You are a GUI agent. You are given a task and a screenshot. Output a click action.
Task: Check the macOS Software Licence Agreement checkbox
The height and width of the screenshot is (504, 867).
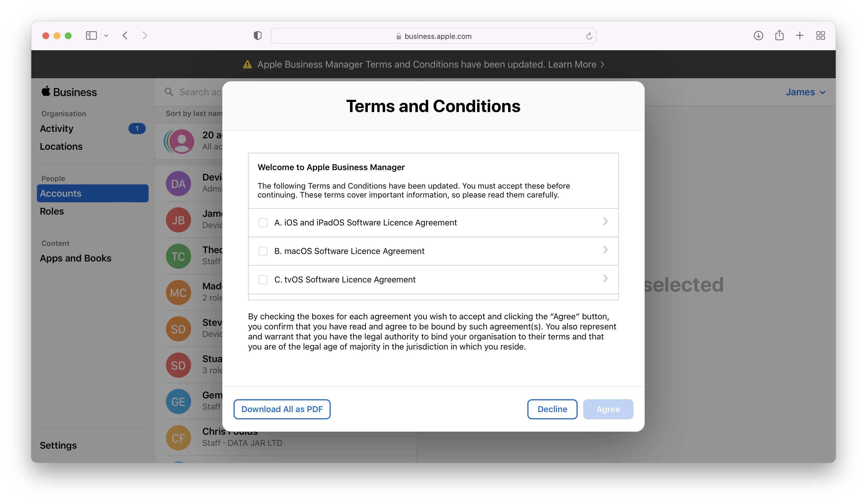(262, 251)
